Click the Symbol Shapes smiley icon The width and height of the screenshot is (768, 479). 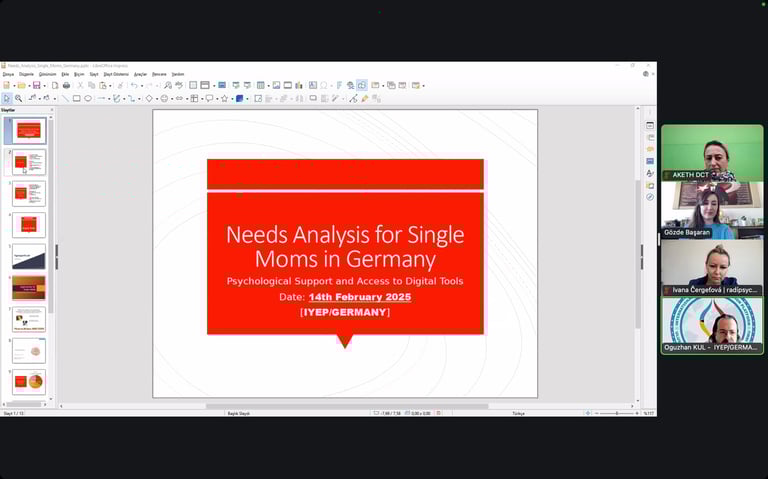pyautogui.click(x=164, y=98)
